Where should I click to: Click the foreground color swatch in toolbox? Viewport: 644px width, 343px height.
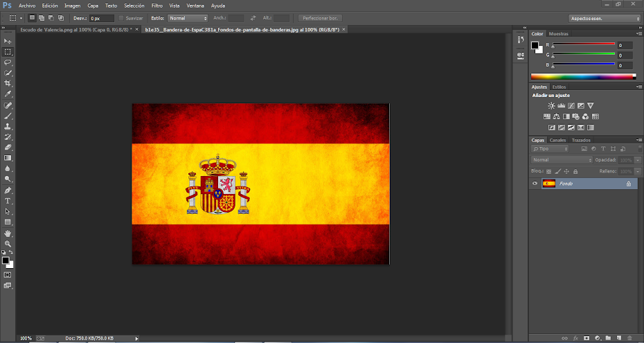click(6, 261)
